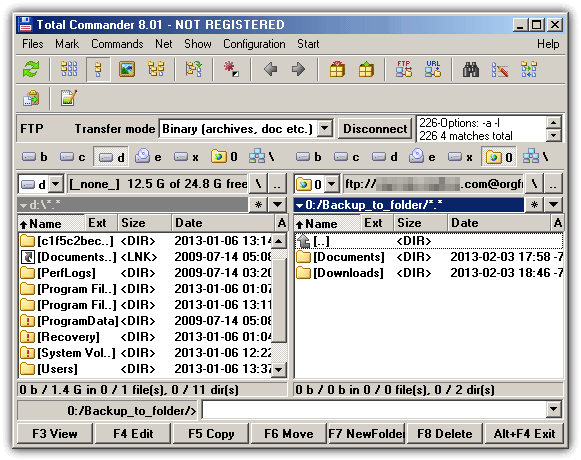Select the [..] parent entry in FTP panel
The height and width of the screenshot is (460, 581).
pyautogui.click(x=429, y=241)
